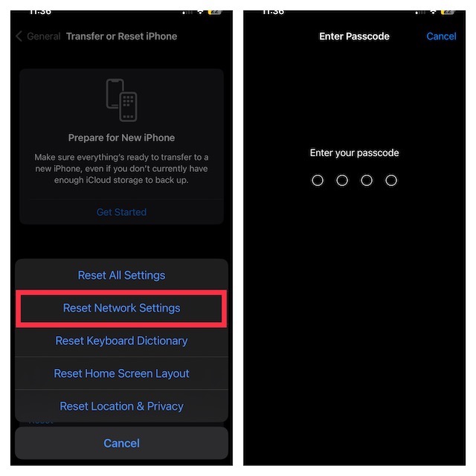Cancel the Enter Passcode screen

coord(441,36)
